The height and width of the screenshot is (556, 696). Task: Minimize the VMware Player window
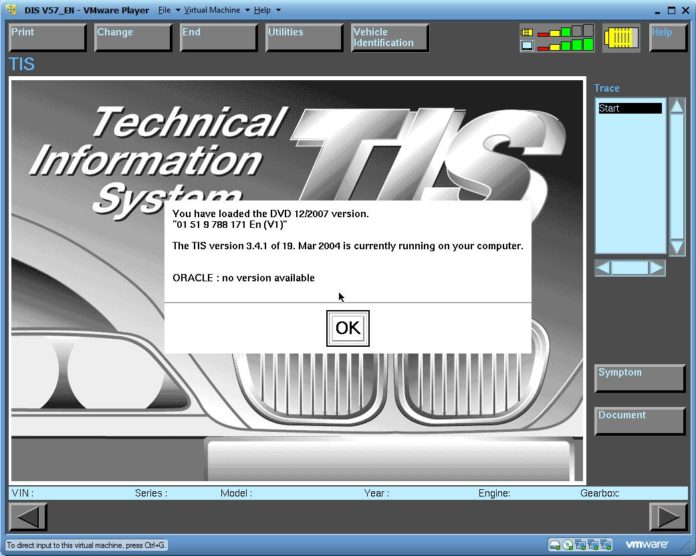tap(657, 10)
